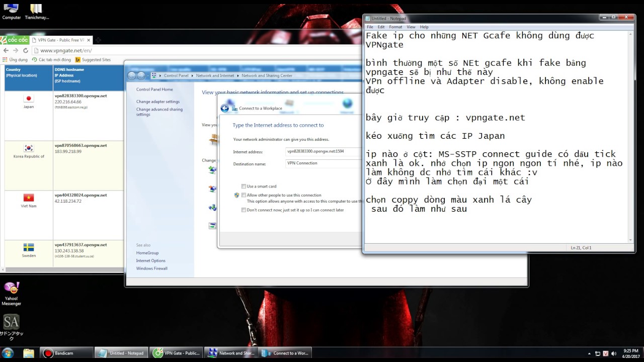Open the SA Sudden Attack desktop icon
The width and height of the screenshot is (644, 362).
tap(11, 327)
